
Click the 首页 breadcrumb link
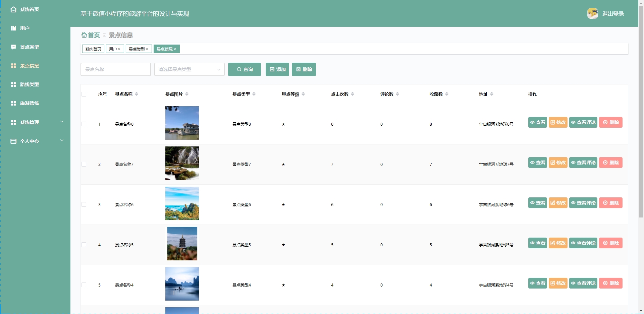[91, 35]
